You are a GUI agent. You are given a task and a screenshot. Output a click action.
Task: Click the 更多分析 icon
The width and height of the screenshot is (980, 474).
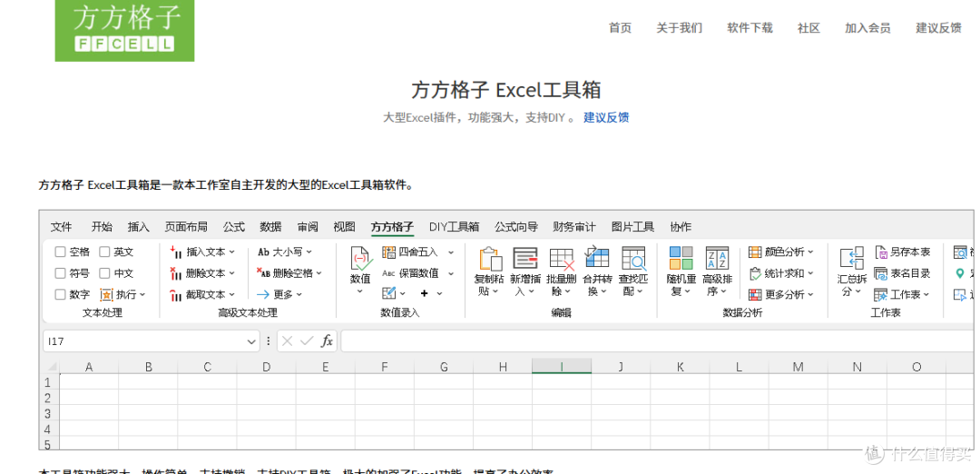click(755, 294)
